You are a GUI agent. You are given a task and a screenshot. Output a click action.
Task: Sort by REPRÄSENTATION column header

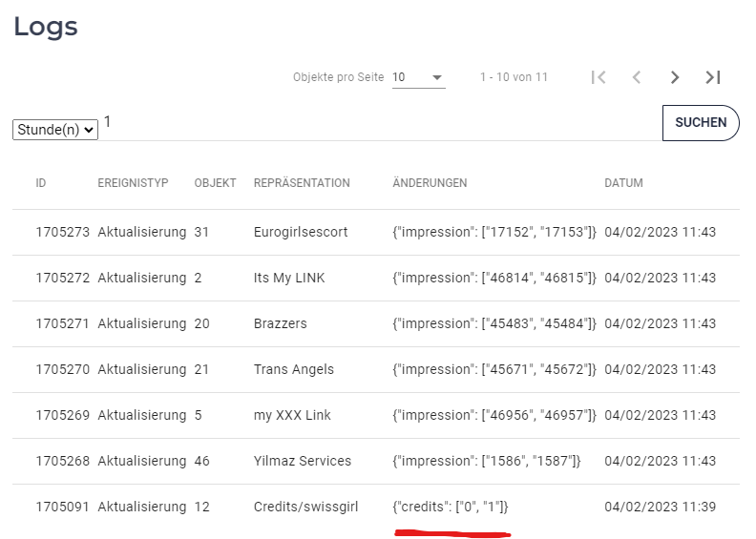[x=302, y=183]
